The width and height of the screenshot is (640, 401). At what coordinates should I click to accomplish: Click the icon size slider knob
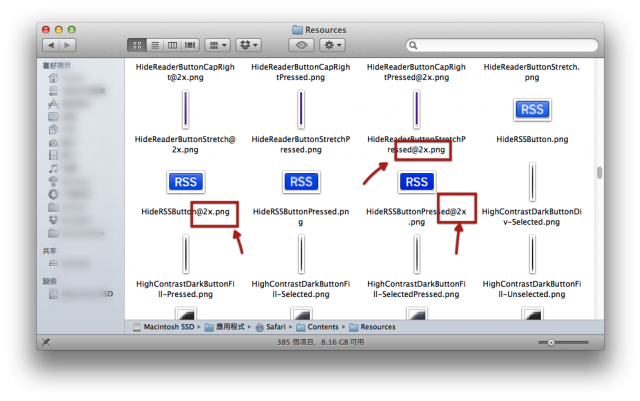[551, 343]
